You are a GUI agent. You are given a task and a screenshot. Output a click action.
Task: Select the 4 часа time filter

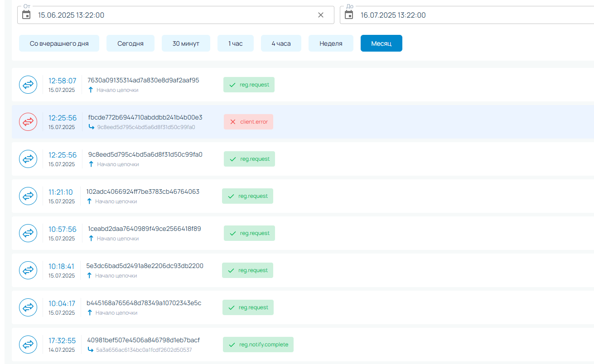[x=281, y=43]
